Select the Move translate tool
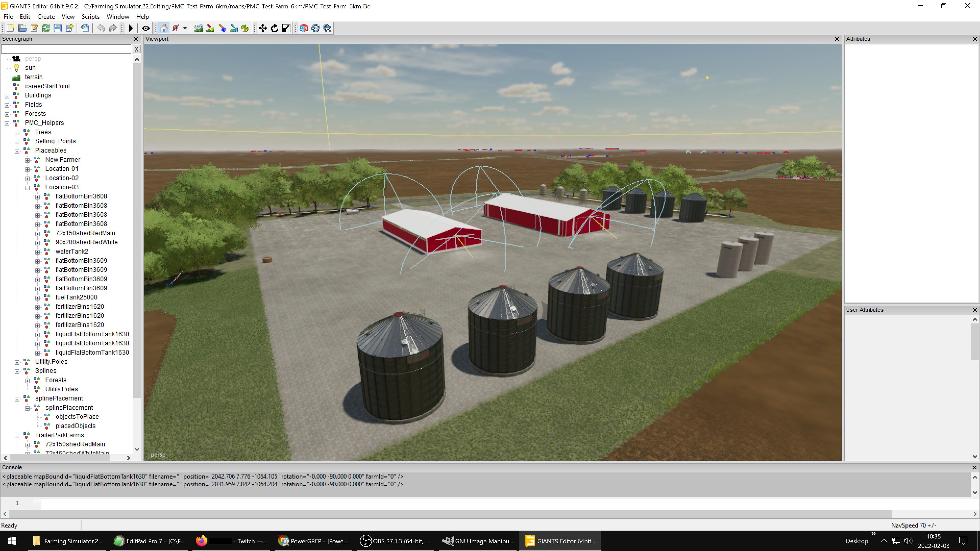This screenshot has width=980, height=551. coord(263,28)
